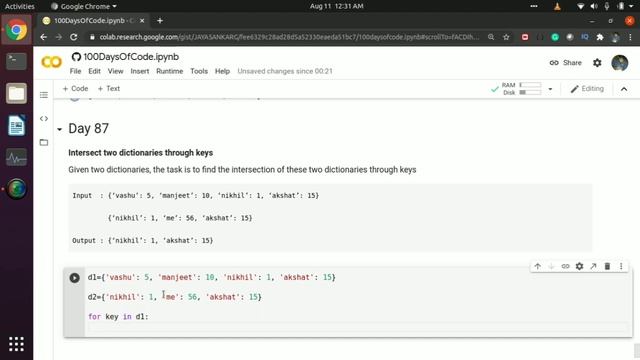Open Terminal from Ubuntu dock
Viewport: 640px width, 360px height.
(16, 62)
